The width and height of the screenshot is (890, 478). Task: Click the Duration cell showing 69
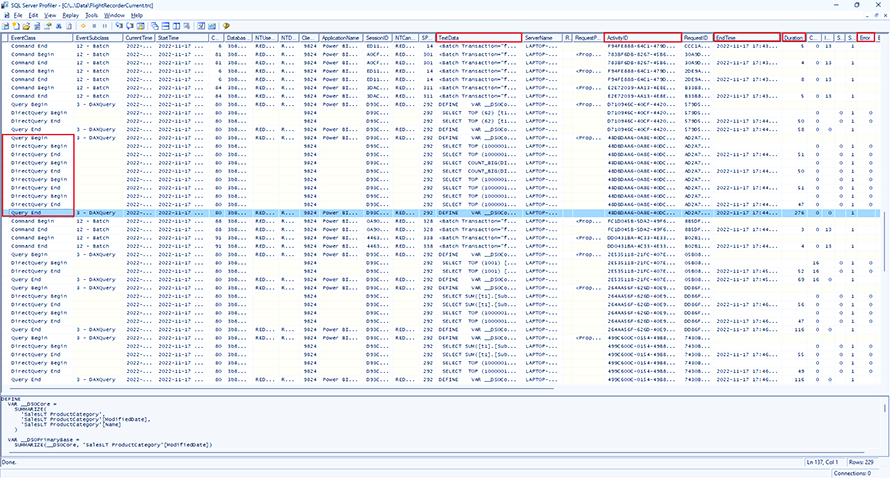pos(794,279)
